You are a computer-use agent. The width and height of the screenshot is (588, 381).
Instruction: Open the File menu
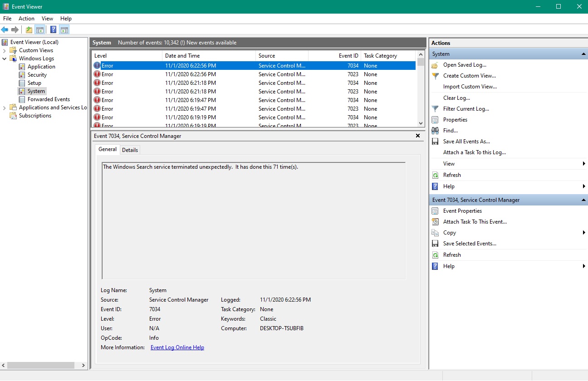coord(7,19)
